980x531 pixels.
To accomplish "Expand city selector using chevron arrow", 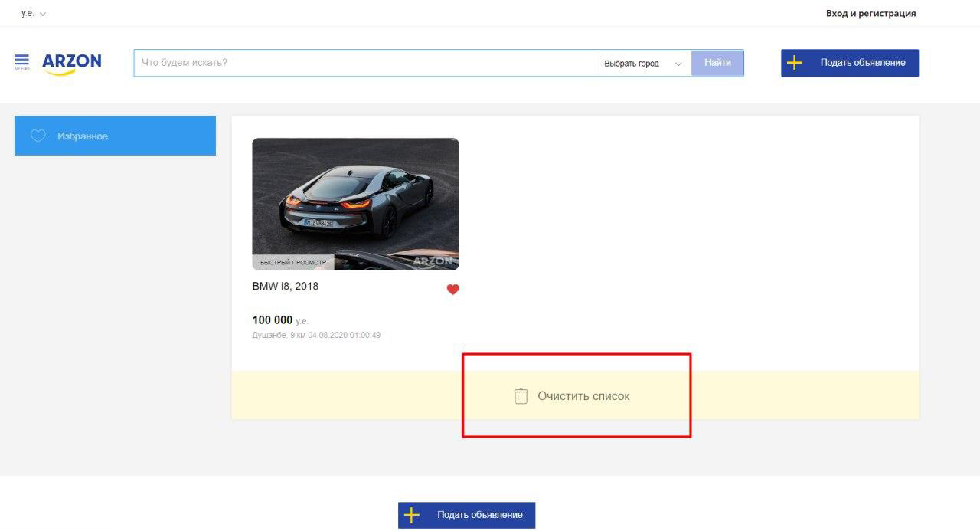I will [x=678, y=64].
